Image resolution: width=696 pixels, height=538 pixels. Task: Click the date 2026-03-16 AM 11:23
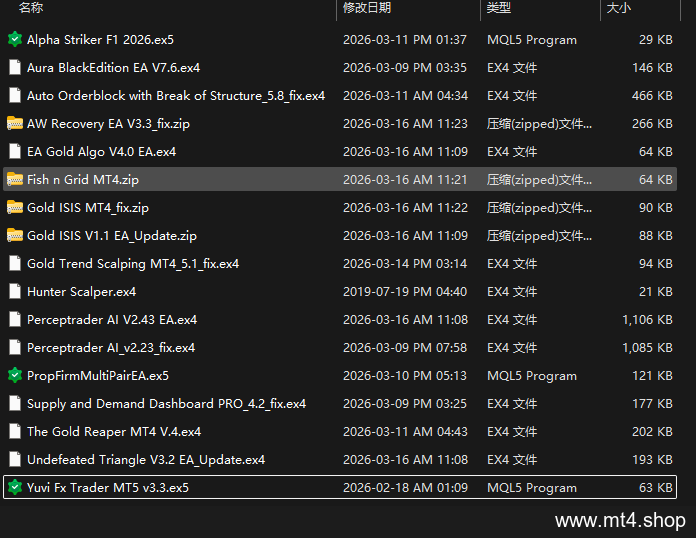pyautogui.click(x=405, y=123)
